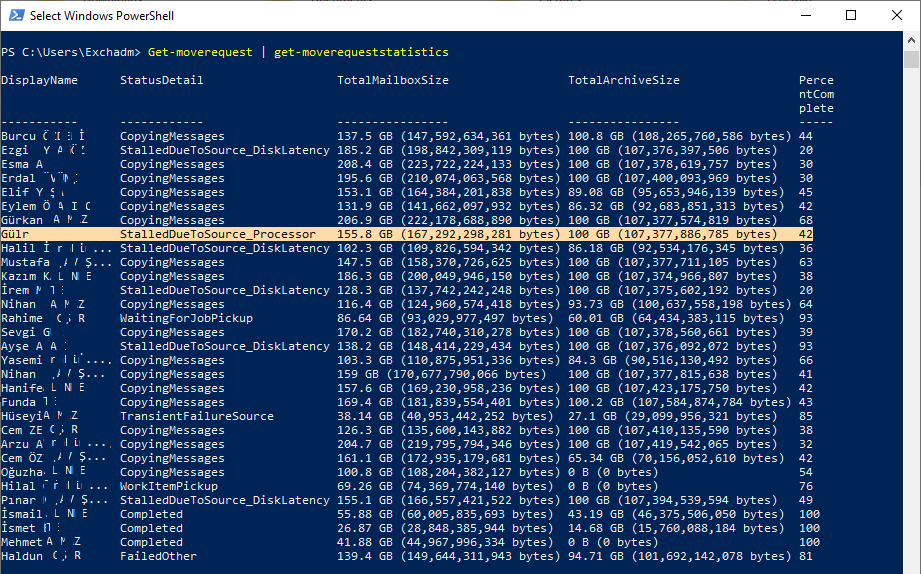Click StalledDueToSource_Processor status text

(x=218, y=234)
